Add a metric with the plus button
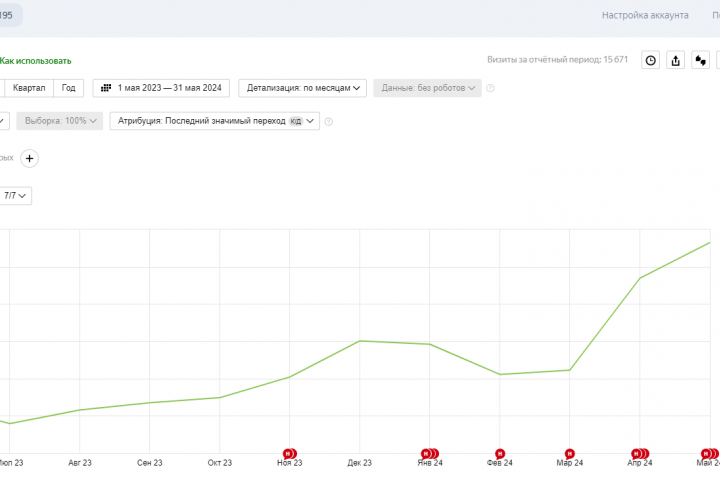Screen dimensions: 720x480 click(29, 158)
